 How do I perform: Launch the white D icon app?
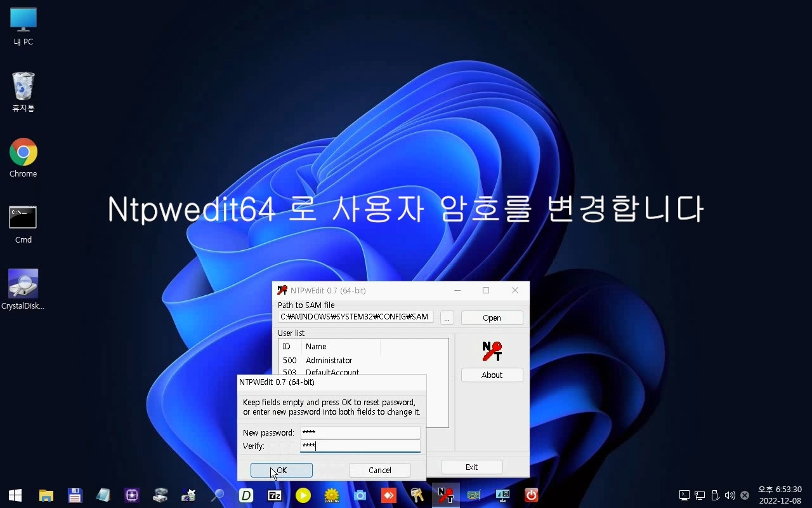(x=246, y=495)
